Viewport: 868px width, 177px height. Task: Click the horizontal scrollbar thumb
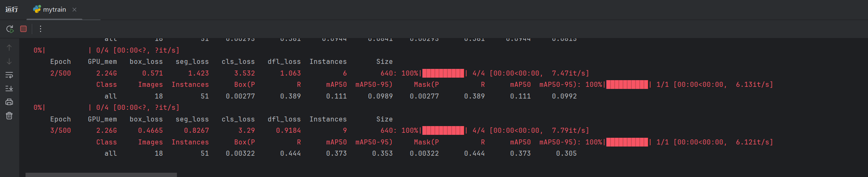click(101, 174)
